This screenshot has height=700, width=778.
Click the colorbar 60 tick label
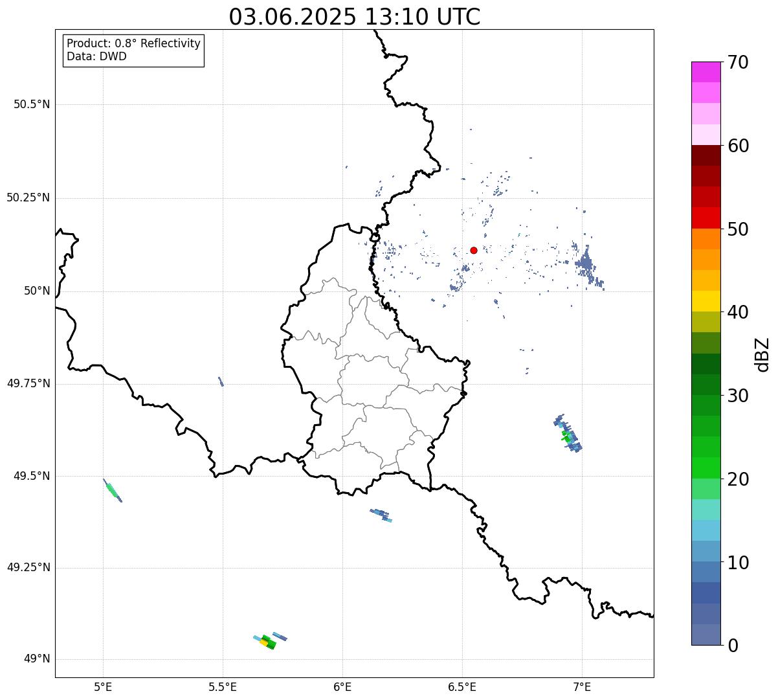(x=738, y=146)
